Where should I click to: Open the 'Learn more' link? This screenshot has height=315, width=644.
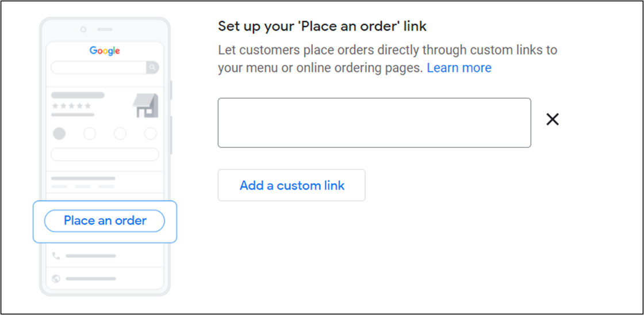[x=459, y=68]
